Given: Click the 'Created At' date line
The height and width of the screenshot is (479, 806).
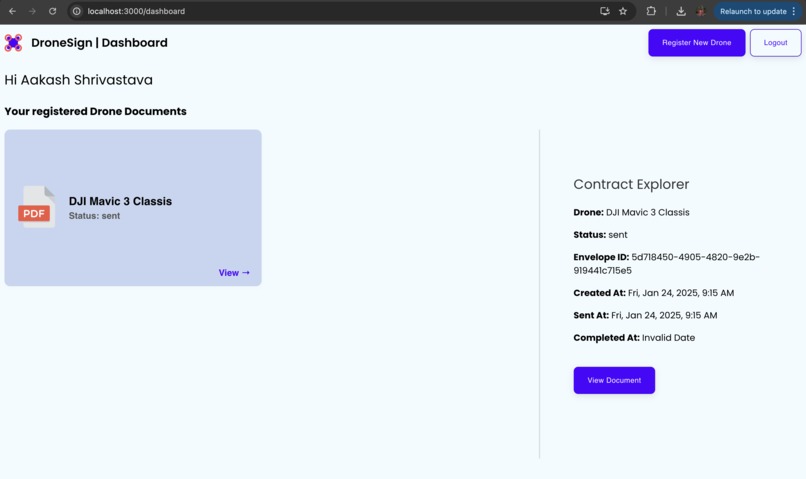Looking at the screenshot, I should 654,293.
